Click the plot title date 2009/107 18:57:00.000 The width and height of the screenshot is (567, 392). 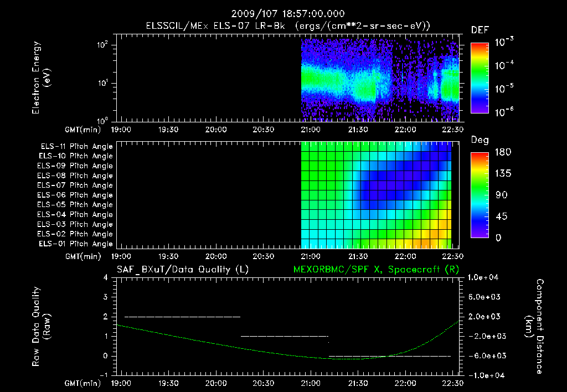click(x=288, y=14)
